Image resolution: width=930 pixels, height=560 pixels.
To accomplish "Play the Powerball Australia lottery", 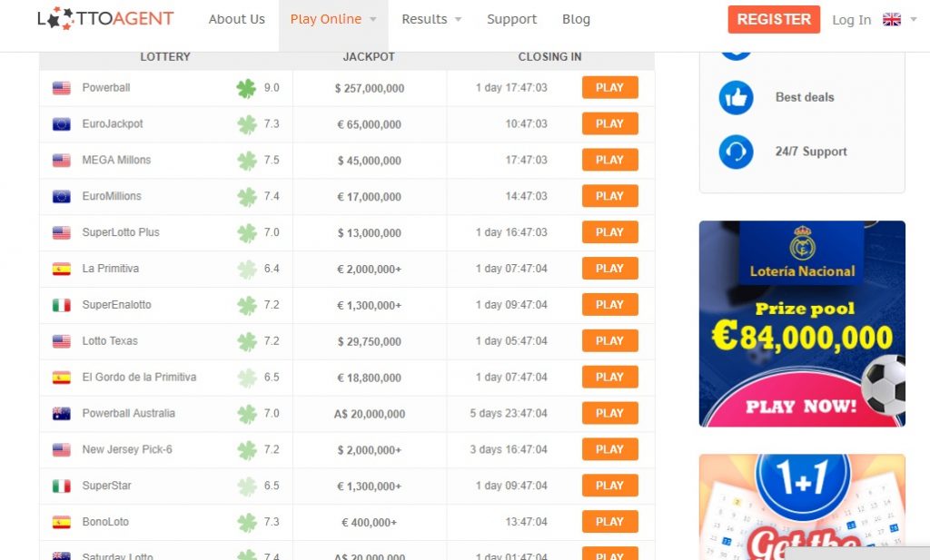I will coord(609,412).
